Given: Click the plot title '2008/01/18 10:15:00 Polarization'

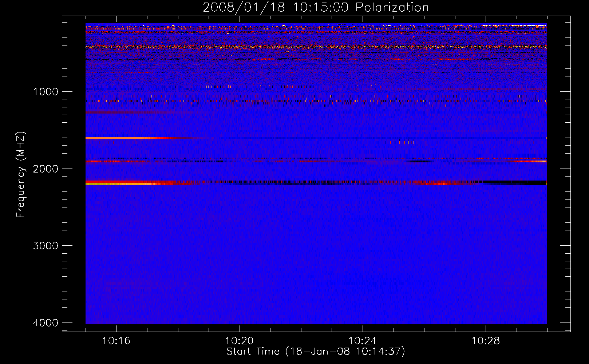Looking at the screenshot, I should click(x=316, y=7).
